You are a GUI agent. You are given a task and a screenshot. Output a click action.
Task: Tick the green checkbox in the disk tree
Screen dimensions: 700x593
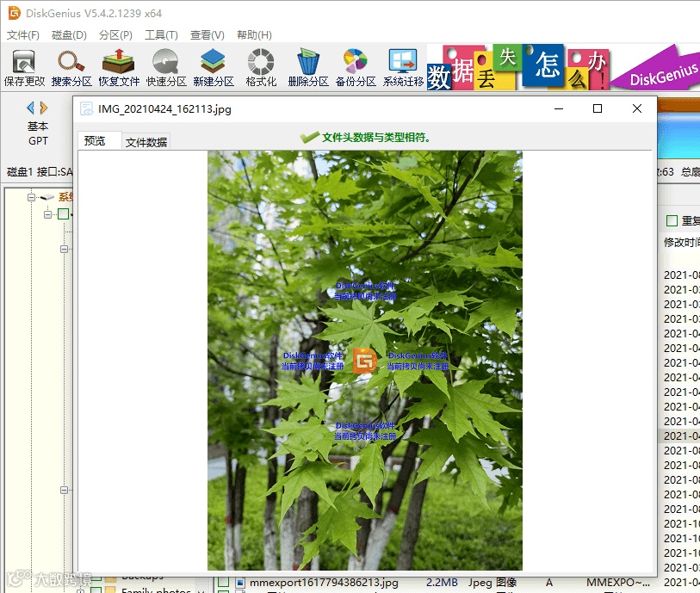tap(64, 213)
